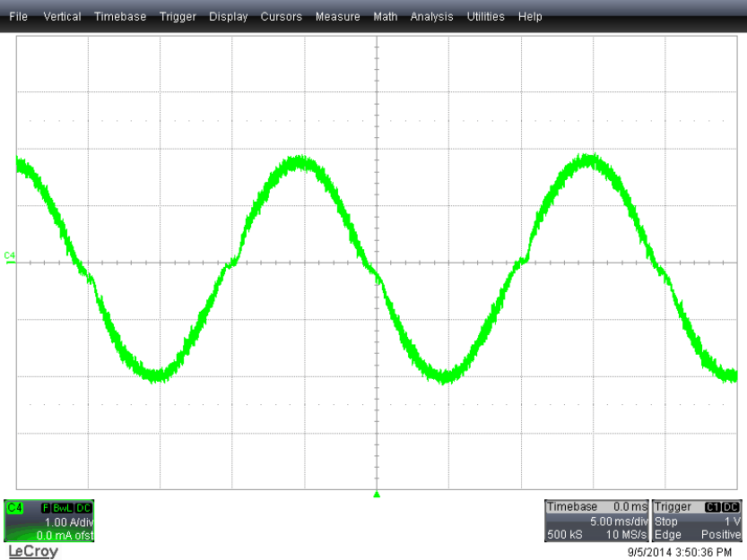This screenshot has height=560, width=747.
Task: Click the BwL bandwidth limit badge on C4
Action: point(62,508)
